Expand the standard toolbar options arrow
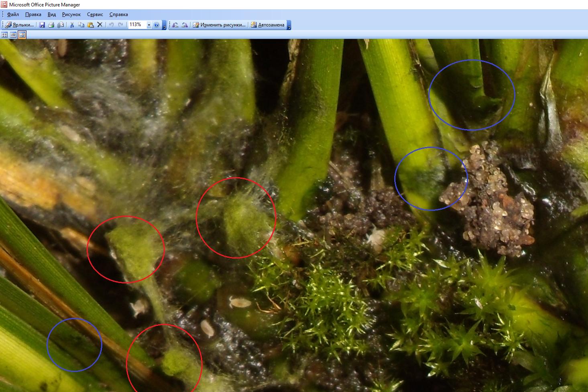 164,26
